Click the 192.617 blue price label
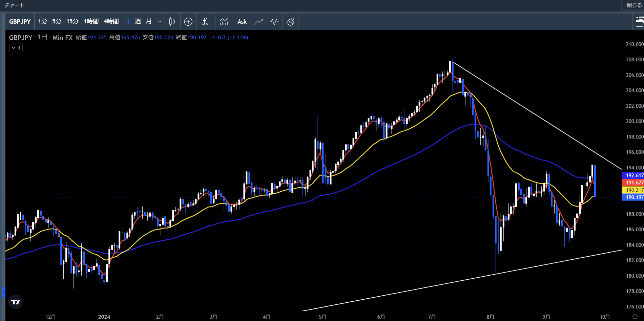Image resolution: width=644 pixels, height=321 pixels. click(633, 175)
